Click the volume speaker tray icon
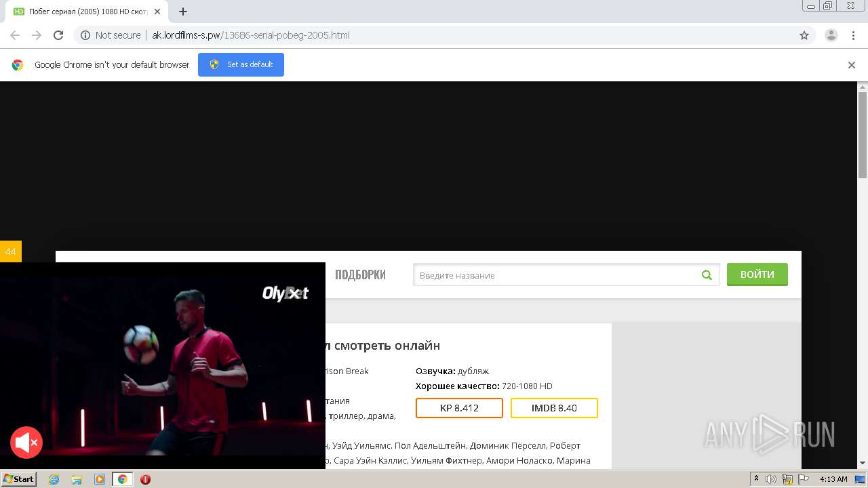The width and height of the screenshot is (868, 488). click(x=771, y=479)
